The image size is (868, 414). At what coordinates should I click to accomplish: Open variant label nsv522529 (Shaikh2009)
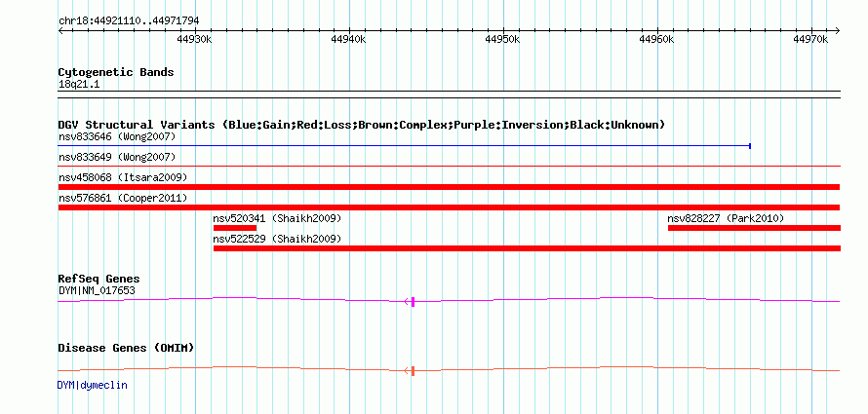[277, 240]
